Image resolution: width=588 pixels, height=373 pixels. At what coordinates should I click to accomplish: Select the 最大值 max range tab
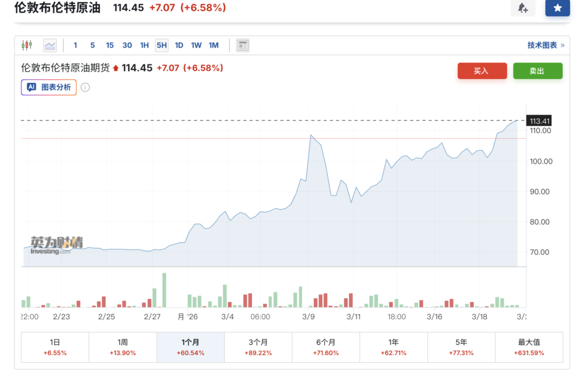[x=528, y=347]
